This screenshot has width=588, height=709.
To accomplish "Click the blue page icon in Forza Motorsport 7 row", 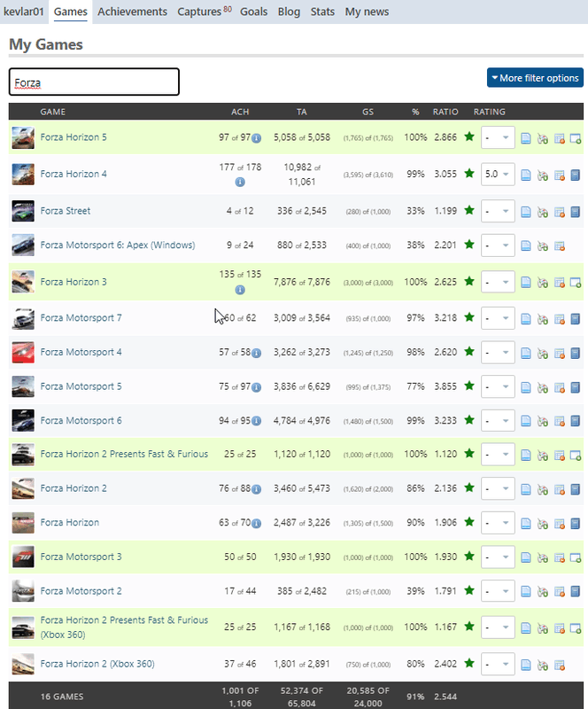I will pos(526,319).
